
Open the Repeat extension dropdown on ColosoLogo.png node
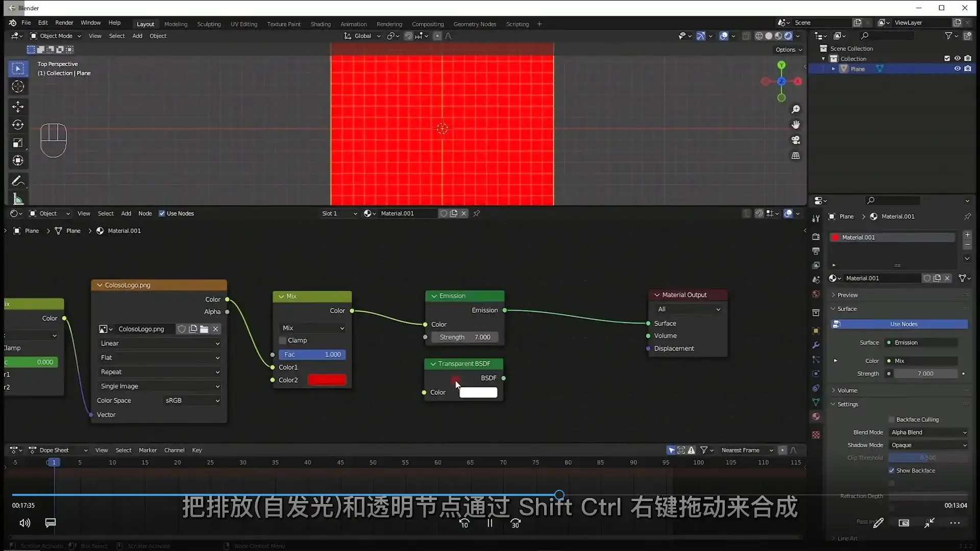[159, 372]
